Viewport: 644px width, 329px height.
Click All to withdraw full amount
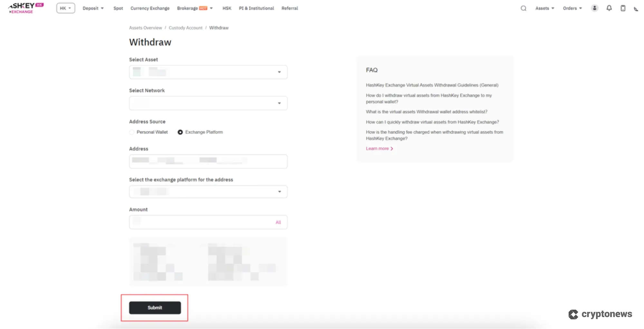[x=278, y=222]
